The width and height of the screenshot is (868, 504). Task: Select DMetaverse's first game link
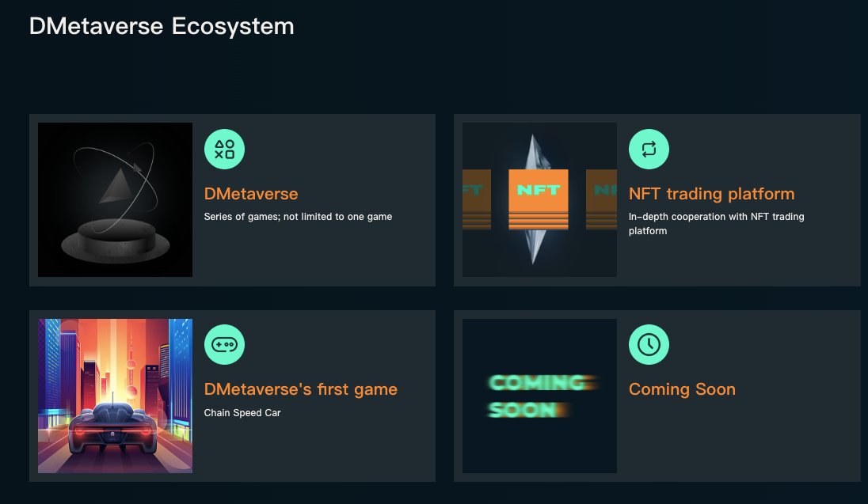pyautogui.click(x=302, y=388)
